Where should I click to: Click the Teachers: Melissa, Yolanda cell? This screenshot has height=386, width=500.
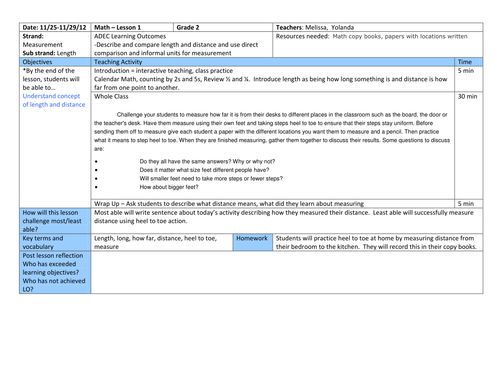tap(378, 27)
